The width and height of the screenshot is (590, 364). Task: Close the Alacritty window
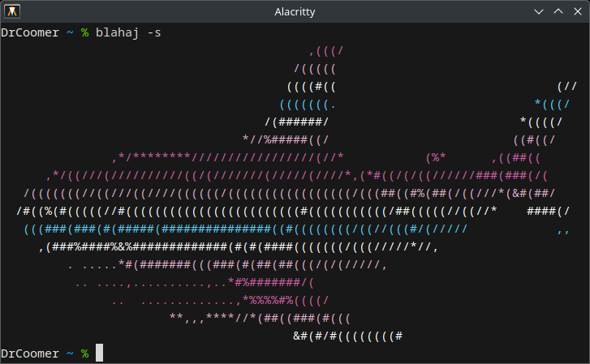577,11
